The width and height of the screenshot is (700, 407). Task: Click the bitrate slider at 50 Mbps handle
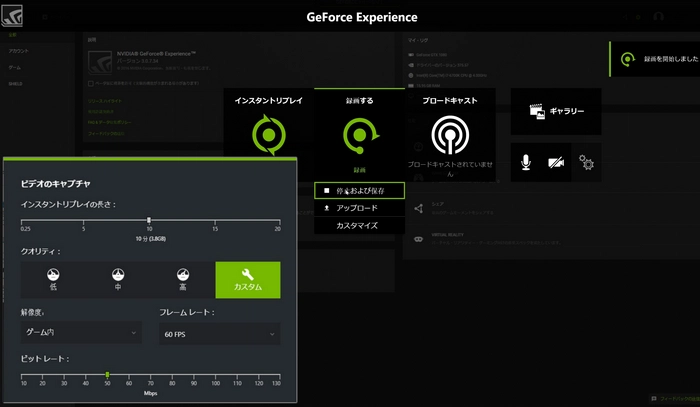pyautogui.click(x=107, y=374)
